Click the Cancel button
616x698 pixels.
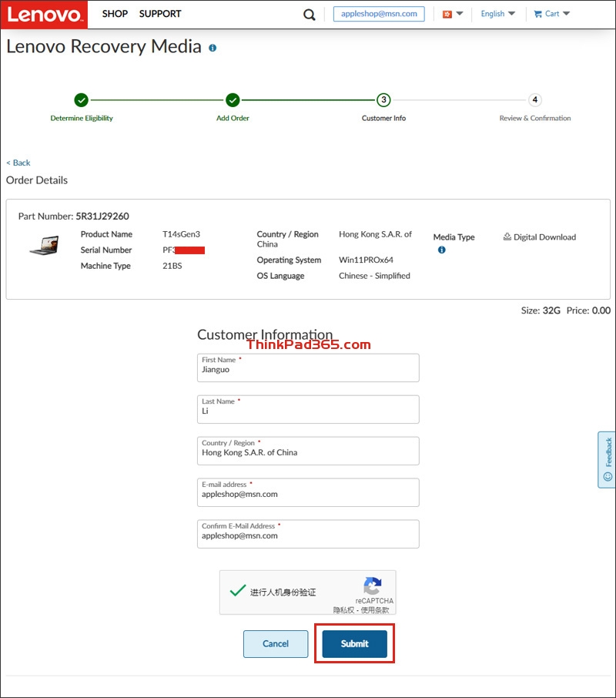coord(276,644)
